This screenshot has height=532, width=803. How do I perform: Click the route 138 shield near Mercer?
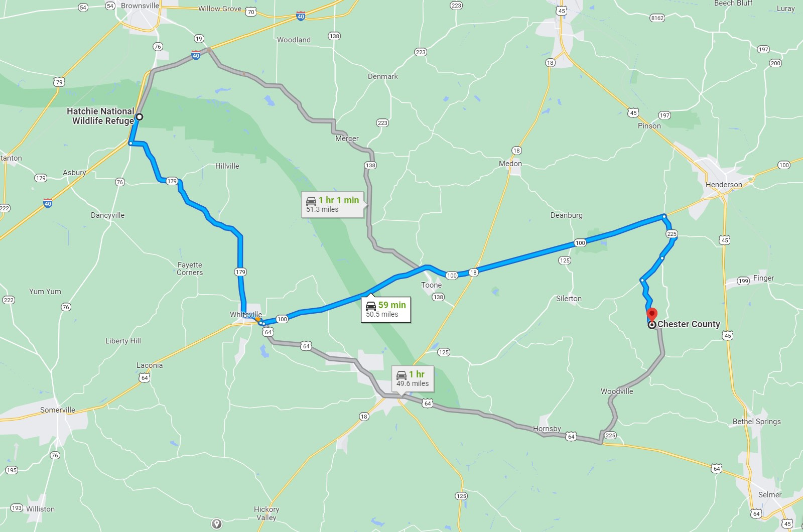pyautogui.click(x=370, y=165)
